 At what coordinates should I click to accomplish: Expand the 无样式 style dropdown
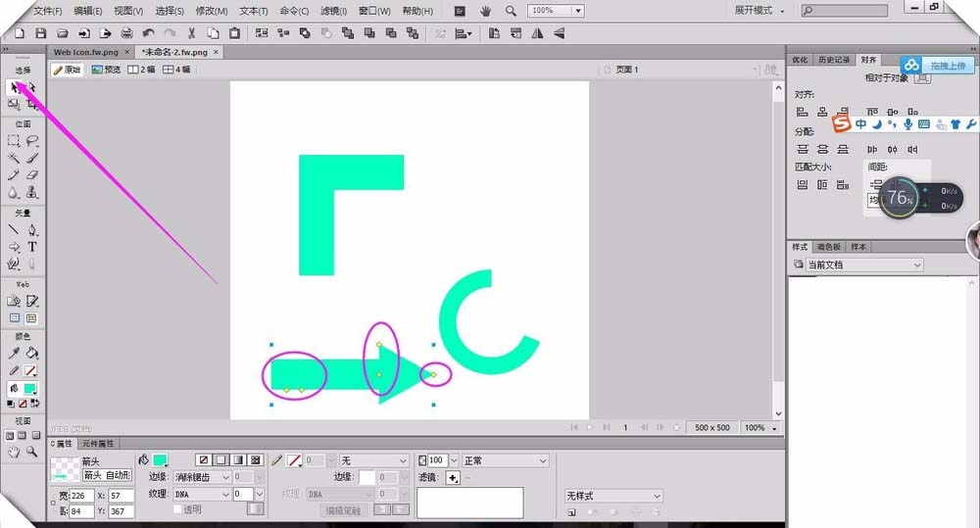[x=613, y=496]
